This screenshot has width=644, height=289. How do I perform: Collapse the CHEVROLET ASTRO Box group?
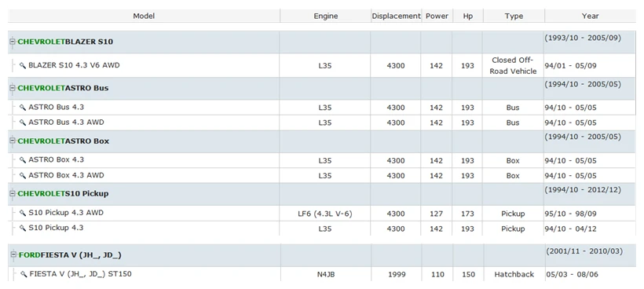tap(13, 141)
